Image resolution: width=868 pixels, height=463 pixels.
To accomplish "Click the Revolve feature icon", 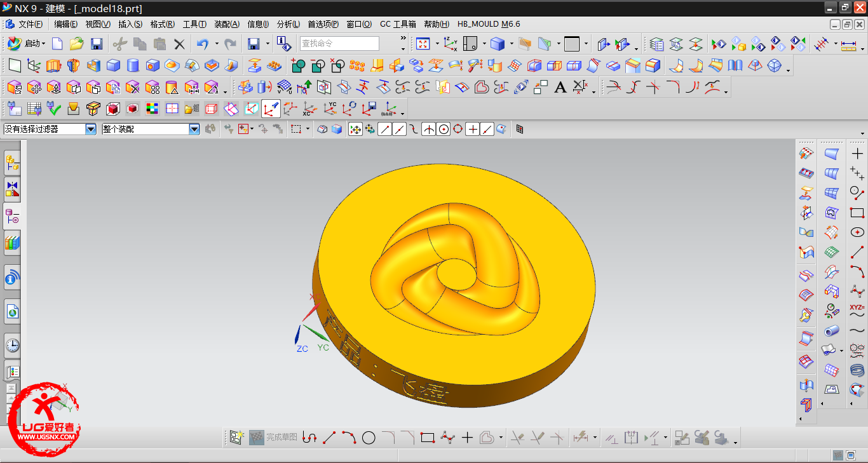I will point(74,65).
